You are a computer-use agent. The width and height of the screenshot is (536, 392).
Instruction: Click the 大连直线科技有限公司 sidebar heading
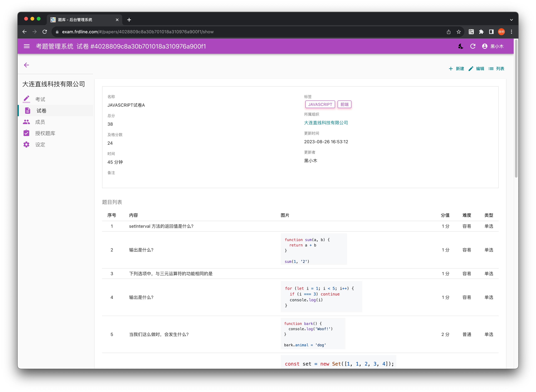[54, 84]
